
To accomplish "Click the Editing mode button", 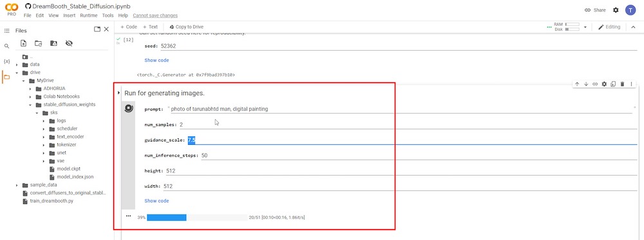I will [609, 27].
